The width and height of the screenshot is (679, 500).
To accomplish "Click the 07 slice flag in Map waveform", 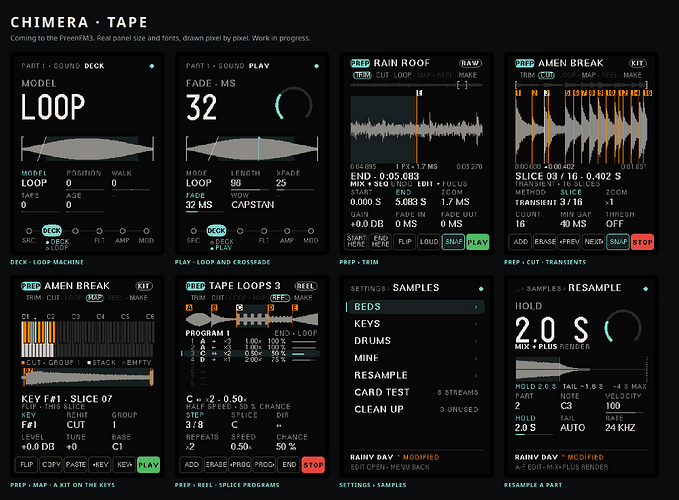I will pos(28,371).
